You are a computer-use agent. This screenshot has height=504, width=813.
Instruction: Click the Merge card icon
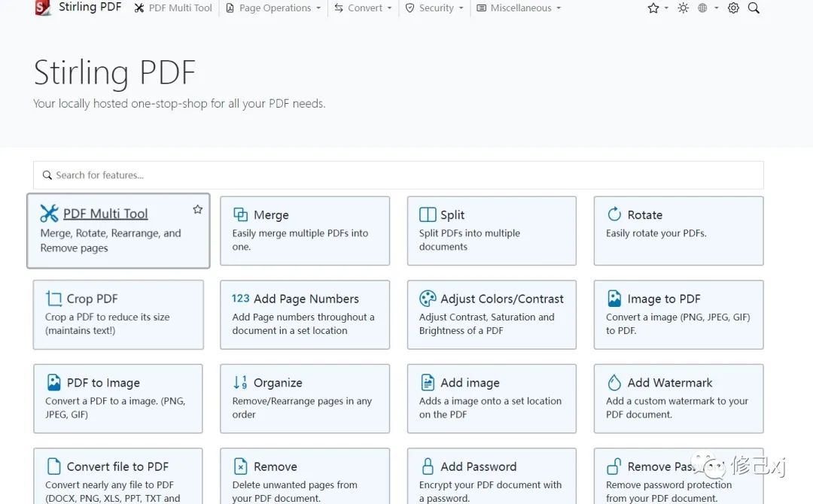240,214
